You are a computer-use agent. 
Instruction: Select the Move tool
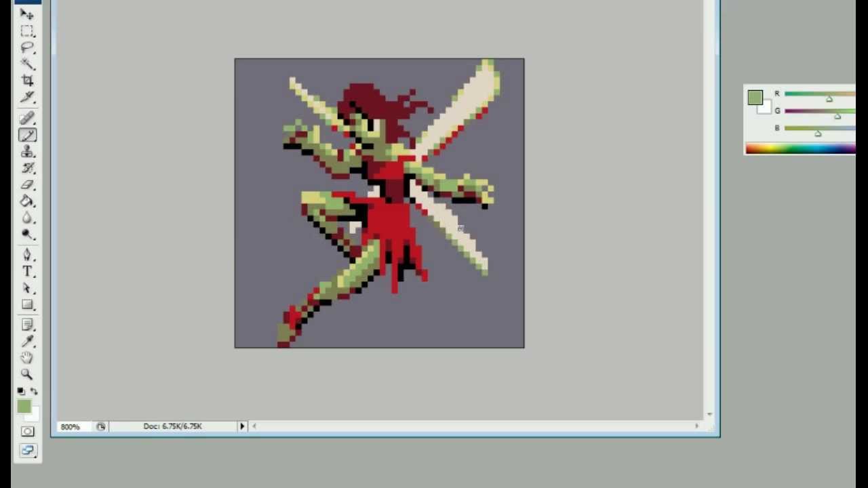[x=27, y=14]
